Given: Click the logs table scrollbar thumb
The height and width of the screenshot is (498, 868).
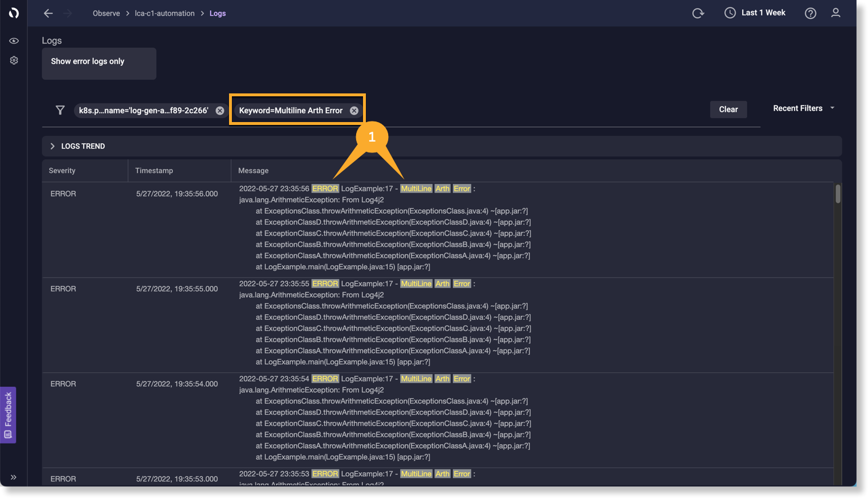Looking at the screenshot, I should [838, 194].
